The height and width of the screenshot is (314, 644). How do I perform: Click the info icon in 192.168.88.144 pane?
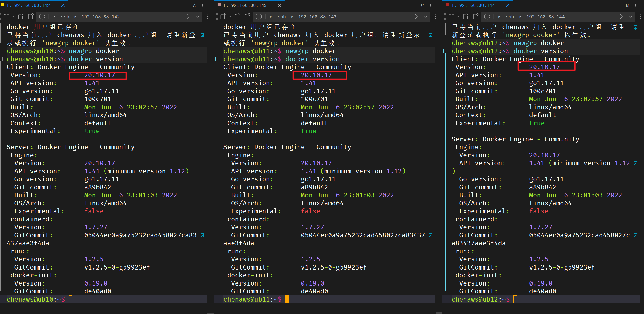pyautogui.click(x=487, y=17)
